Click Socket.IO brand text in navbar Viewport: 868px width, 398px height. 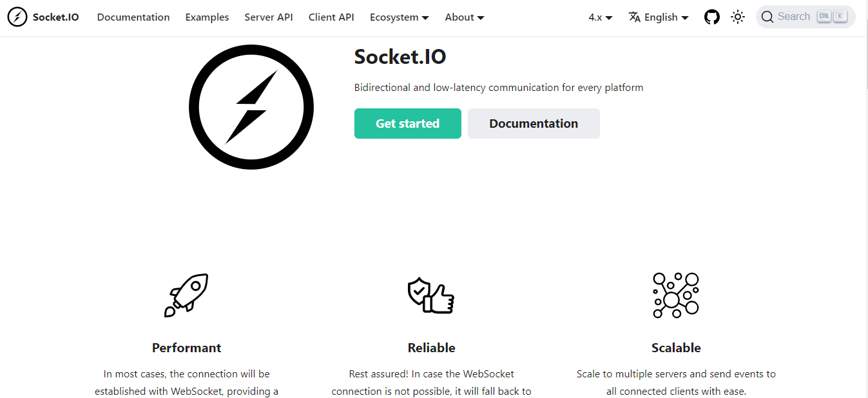coord(56,17)
